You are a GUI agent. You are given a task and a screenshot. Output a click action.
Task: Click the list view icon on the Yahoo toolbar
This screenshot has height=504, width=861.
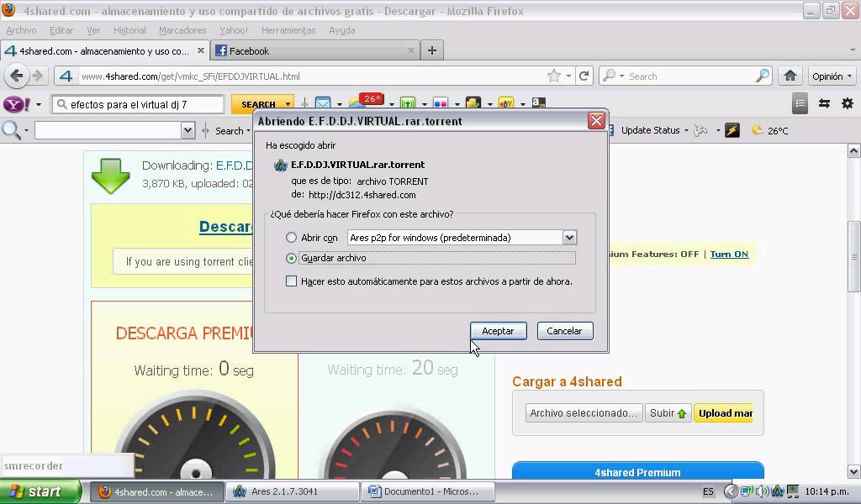[x=800, y=103]
